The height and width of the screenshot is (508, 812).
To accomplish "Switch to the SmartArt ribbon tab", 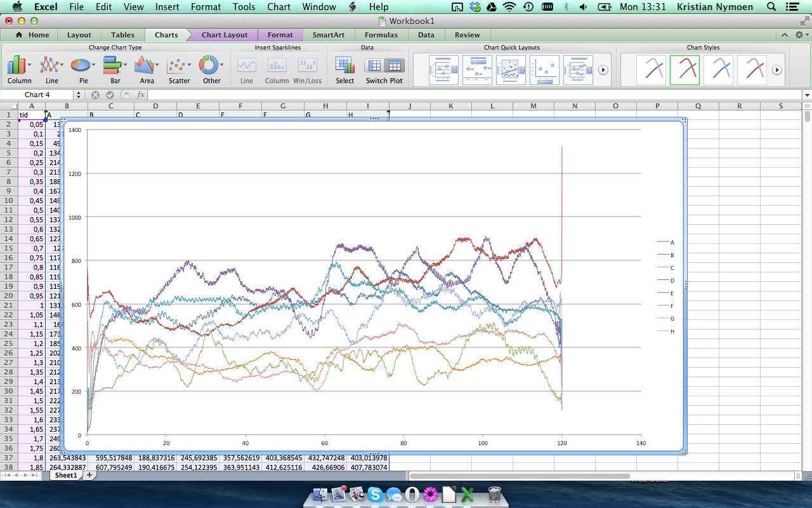I will pyautogui.click(x=329, y=35).
